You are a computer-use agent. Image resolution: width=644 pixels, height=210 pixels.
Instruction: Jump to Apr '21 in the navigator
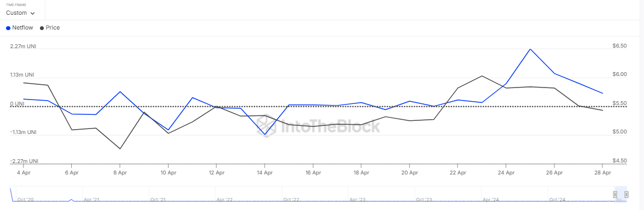tap(92, 199)
